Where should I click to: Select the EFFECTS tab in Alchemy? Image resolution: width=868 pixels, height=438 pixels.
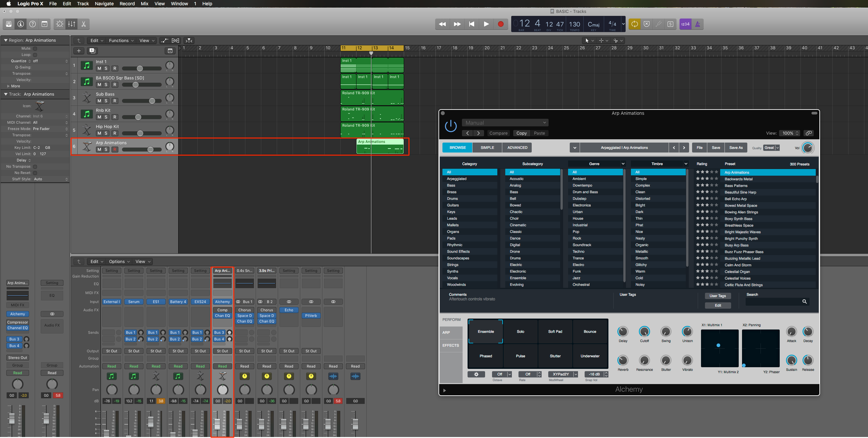(450, 346)
